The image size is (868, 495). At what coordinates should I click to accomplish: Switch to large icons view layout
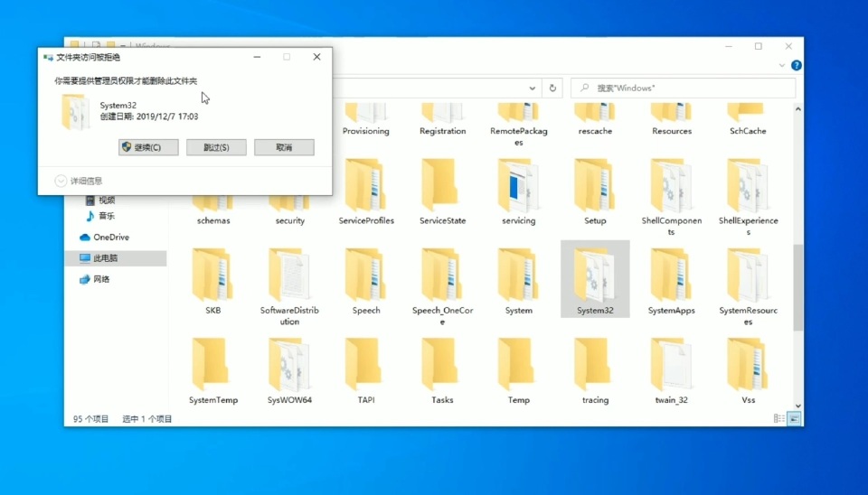(794, 419)
